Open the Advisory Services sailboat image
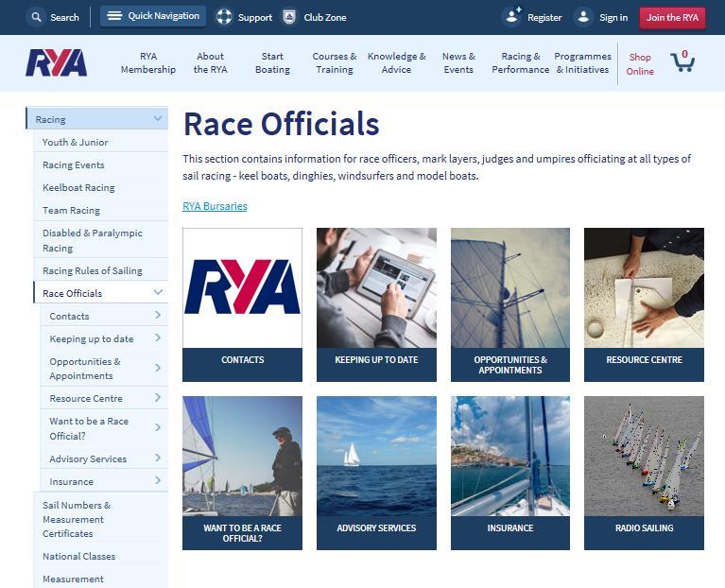Screen dimensions: 725x588 376,456
